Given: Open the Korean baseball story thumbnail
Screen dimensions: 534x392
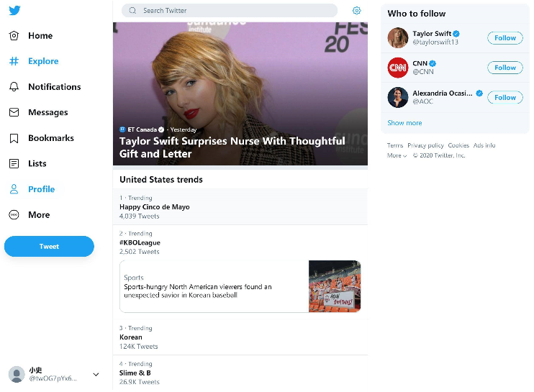Looking at the screenshot, I should click(x=334, y=286).
